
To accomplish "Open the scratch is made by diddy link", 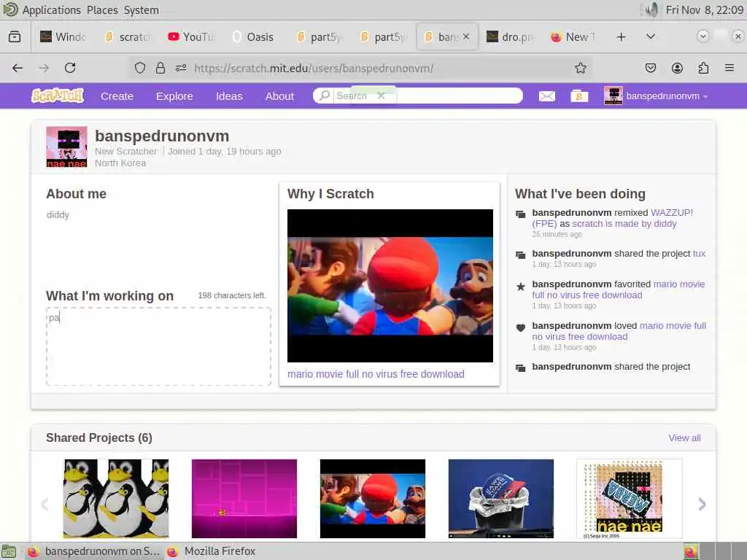I will pos(624,223).
